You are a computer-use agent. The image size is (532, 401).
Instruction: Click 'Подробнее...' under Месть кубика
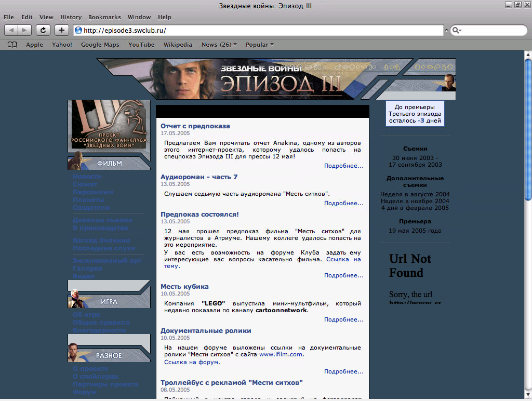pyautogui.click(x=344, y=319)
